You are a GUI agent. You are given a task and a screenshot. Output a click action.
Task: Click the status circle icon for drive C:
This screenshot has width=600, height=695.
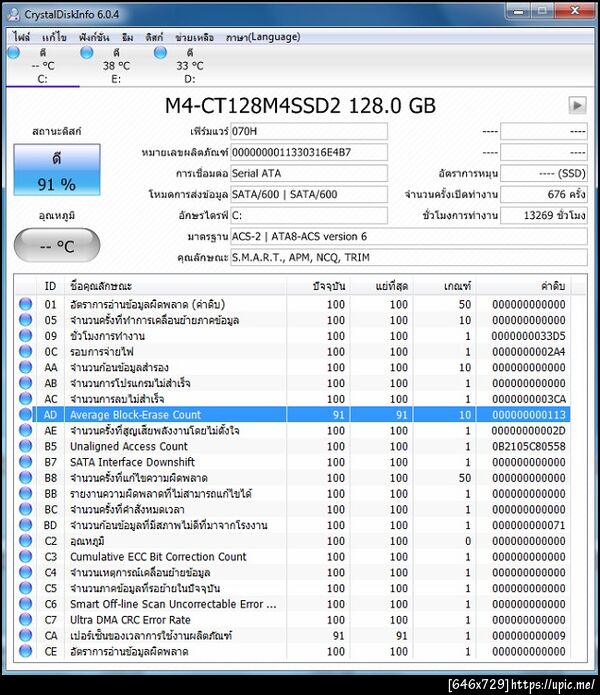[x=14, y=53]
